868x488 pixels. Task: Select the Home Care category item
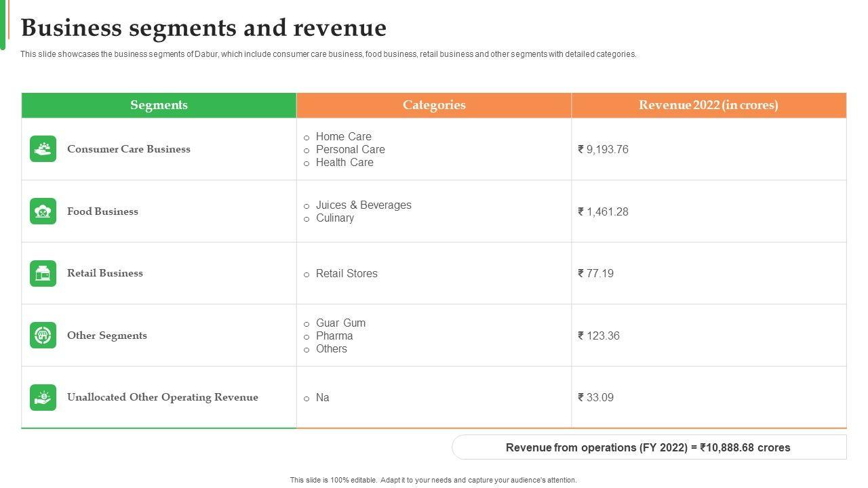coord(343,136)
